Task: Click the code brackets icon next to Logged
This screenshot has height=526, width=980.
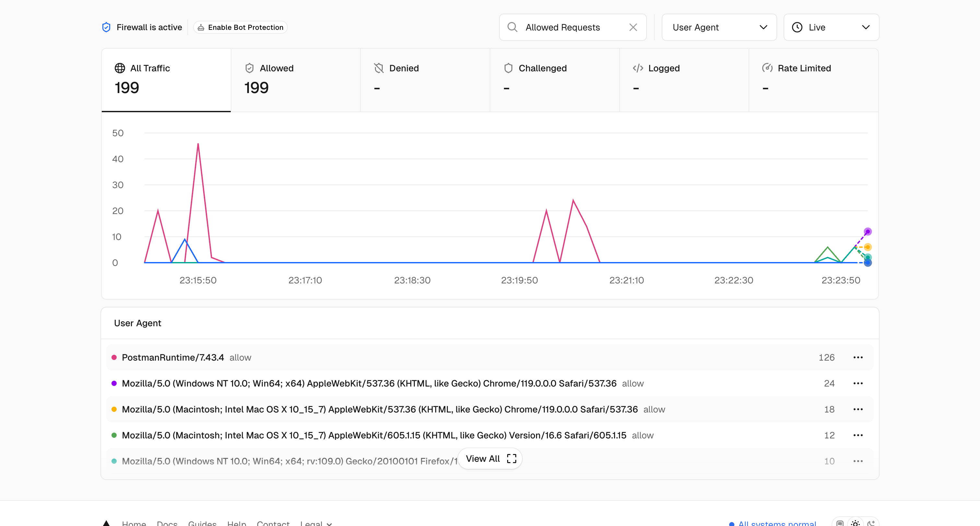Action: tap(637, 68)
